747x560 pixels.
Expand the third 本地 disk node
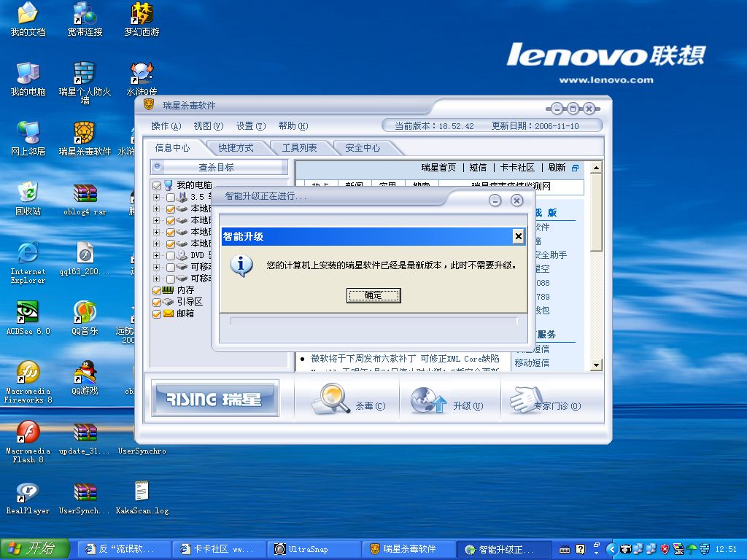coord(156,232)
